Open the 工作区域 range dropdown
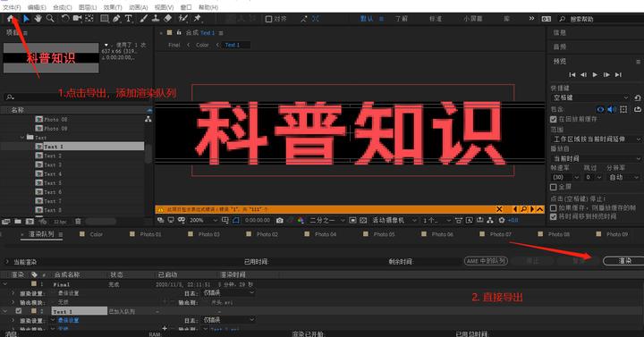The image size is (644, 337). click(597, 139)
